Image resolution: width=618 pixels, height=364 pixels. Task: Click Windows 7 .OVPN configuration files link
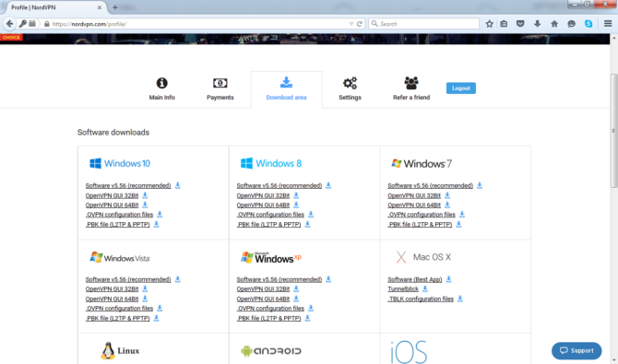pos(422,215)
